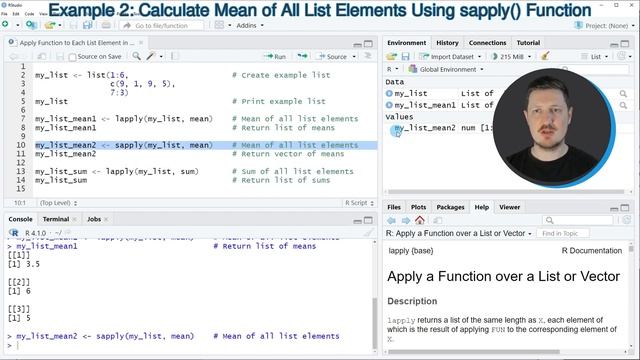Click Re-run previous code region icon
640x360 pixels.
click(302, 56)
